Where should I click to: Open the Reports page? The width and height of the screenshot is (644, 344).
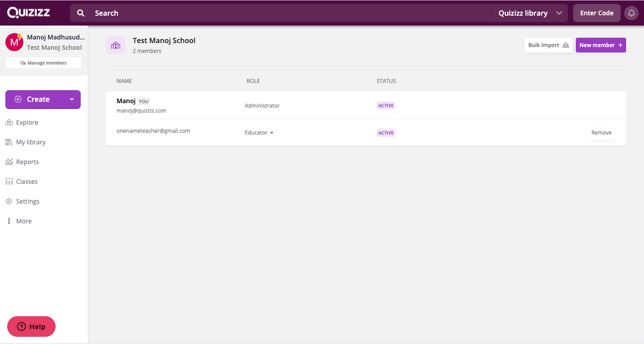27,162
